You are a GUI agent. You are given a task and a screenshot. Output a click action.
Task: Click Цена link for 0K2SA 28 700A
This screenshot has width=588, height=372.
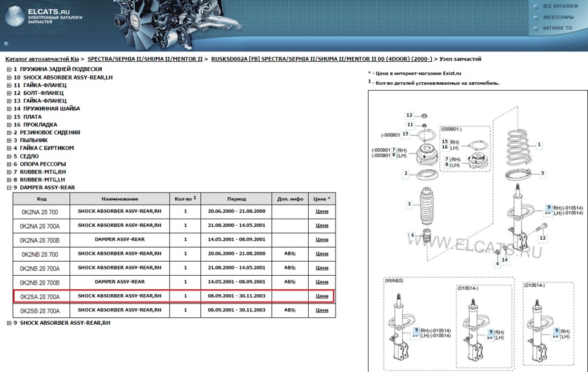[322, 296]
